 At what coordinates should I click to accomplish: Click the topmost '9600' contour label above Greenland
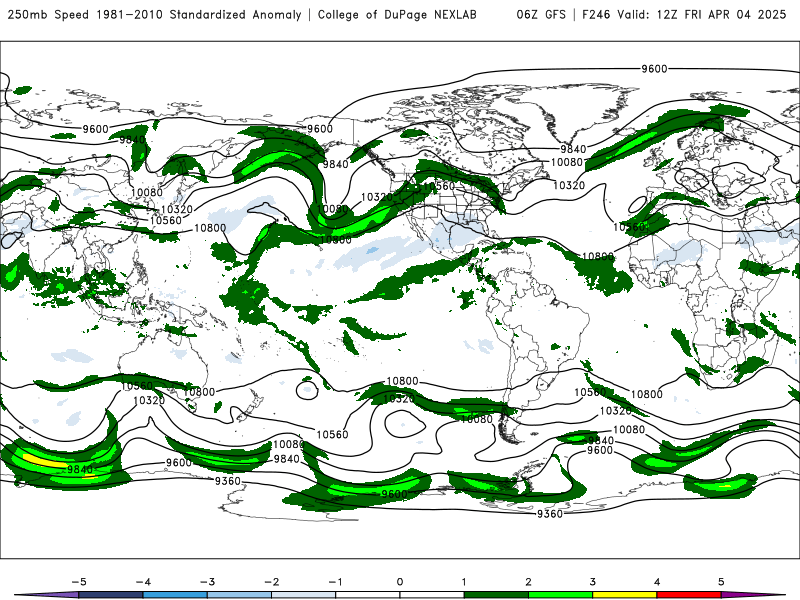[x=654, y=69]
